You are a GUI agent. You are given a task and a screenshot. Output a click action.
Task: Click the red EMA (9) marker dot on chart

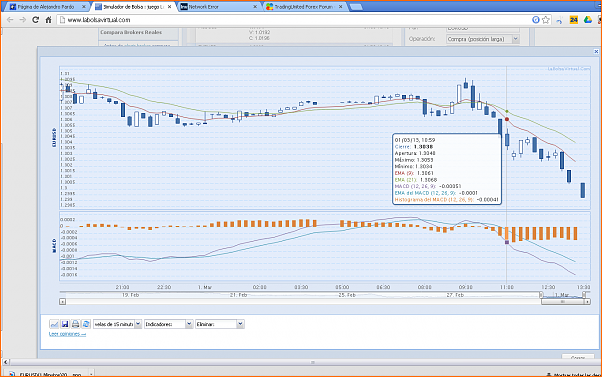point(507,119)
